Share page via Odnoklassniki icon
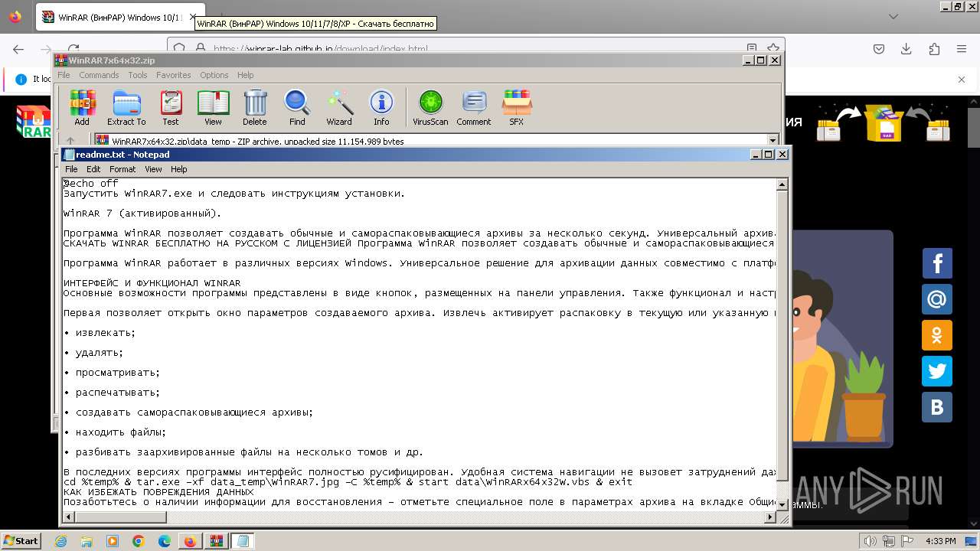The image size is (980, 551). point(936,335)
